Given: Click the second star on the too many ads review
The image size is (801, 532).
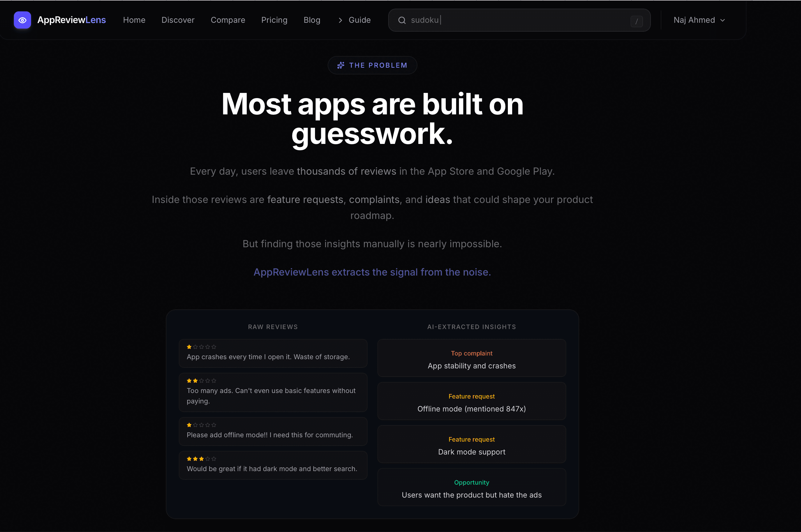Looking at the screenshot, I should 196,380.
